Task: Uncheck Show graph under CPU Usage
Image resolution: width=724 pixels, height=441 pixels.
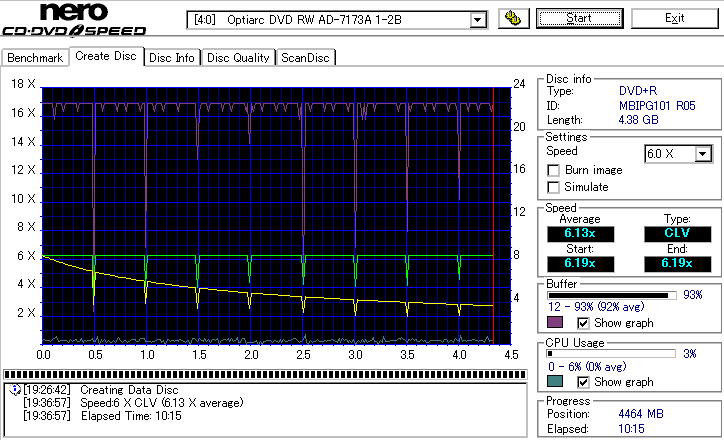Action: click(x=584, y=382)
